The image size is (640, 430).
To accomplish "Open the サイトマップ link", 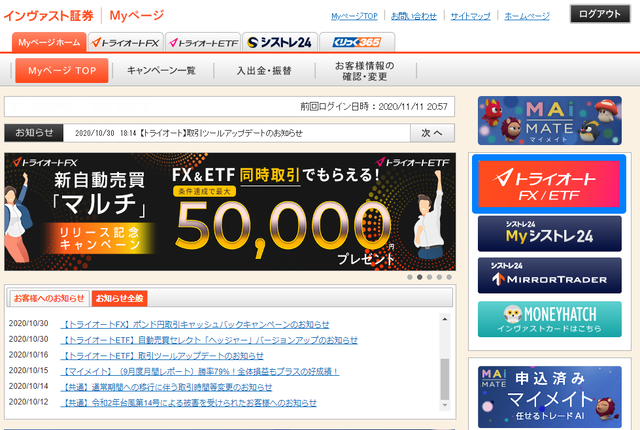I will [x=471, y=16].
